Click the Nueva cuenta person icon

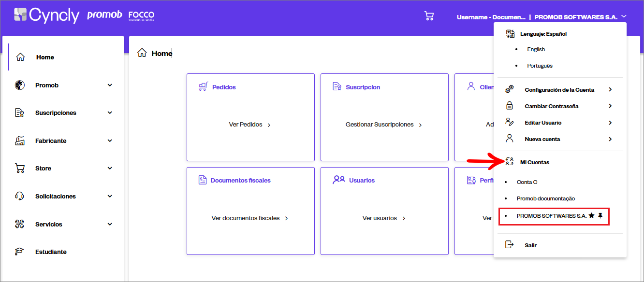click(x=510, y=139)
